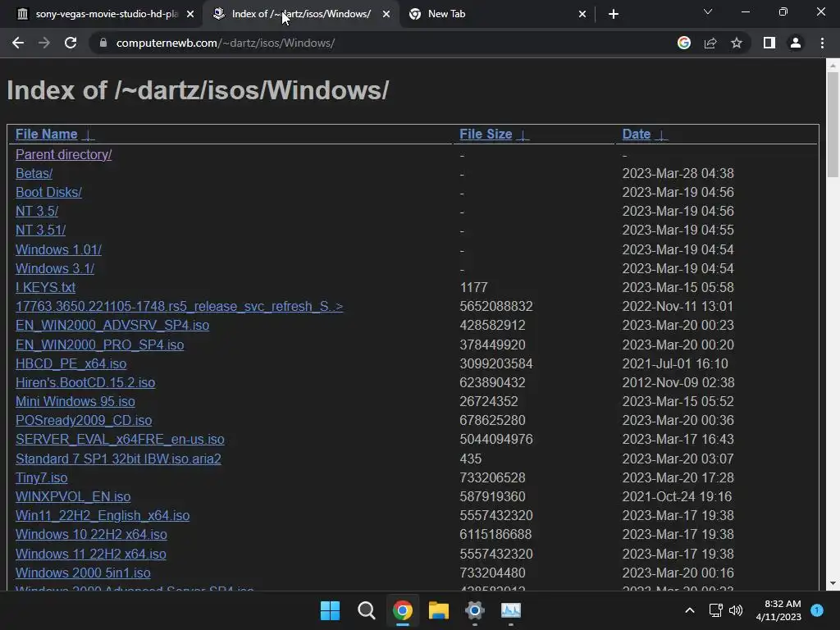
Task: Open Chrome three-dot menu
Action: coord(822,43)
